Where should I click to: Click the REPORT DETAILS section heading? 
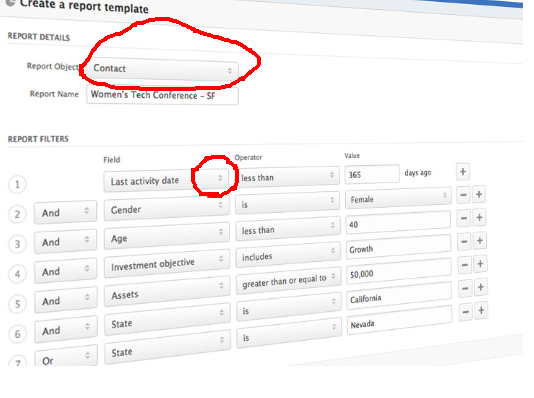(x=38, y=36)
